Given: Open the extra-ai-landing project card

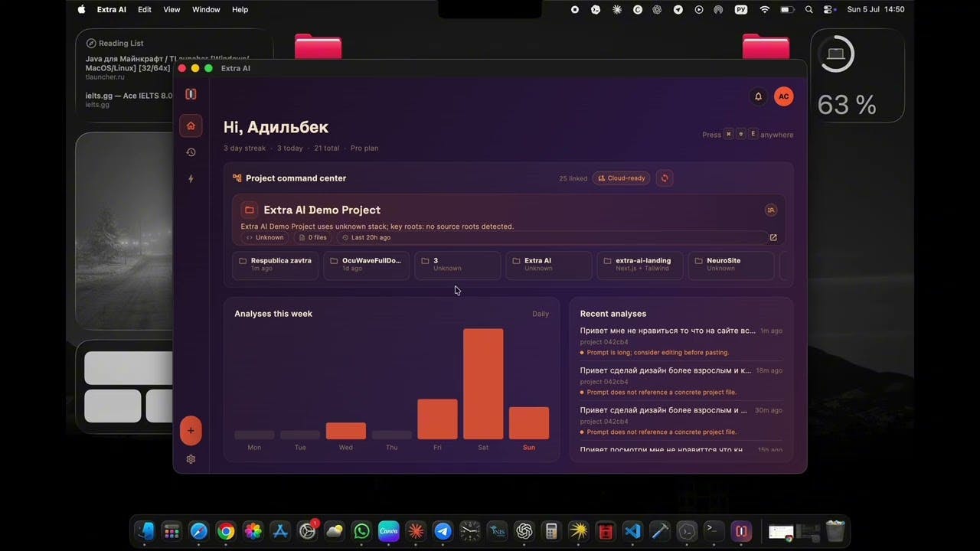Looking at the screenshot, I should 639,265.
